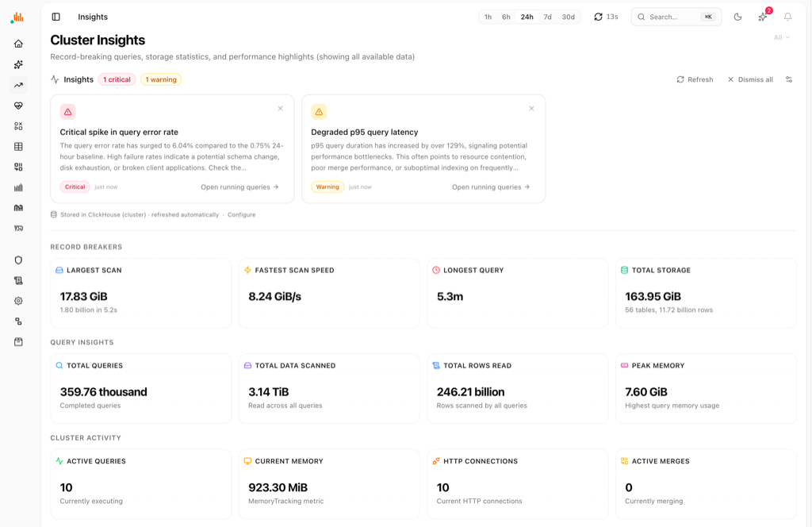
Task: Select the 24h time range
Action: coord(527,17)
